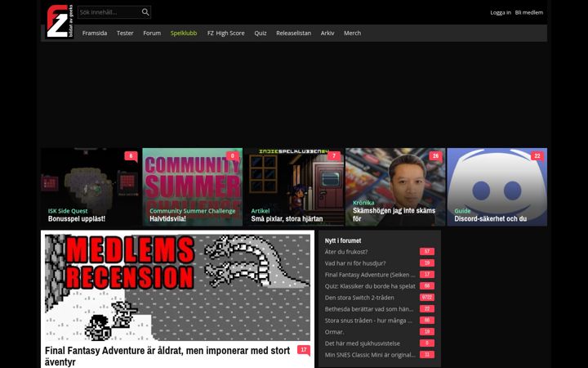The height and width of the screenshot is (368, 588).
Task: Go to the FZ logo homepage
Action: (x=60, y=21)
